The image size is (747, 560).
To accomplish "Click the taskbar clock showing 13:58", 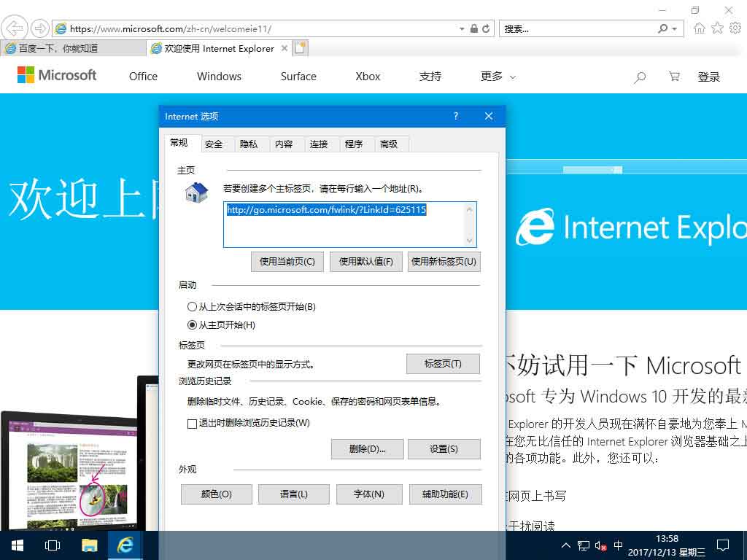I will point(667,545).
